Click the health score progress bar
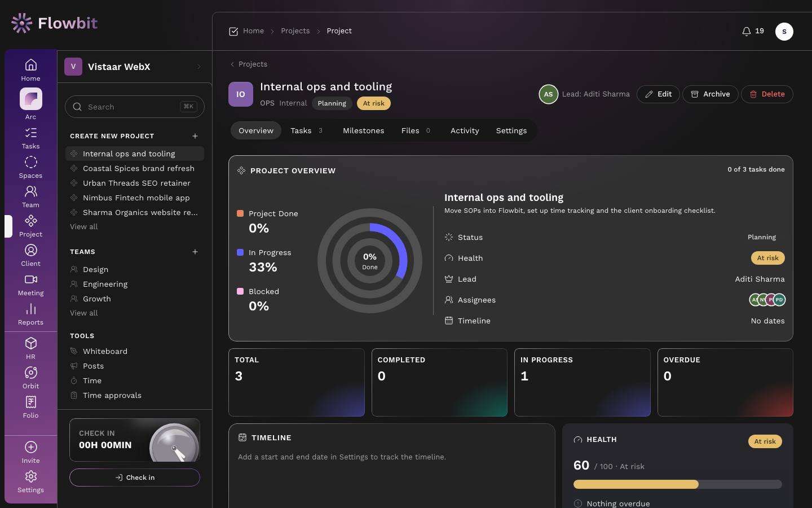Image resolution: width=812 pixels, height=508 pixels. [678, 484]
